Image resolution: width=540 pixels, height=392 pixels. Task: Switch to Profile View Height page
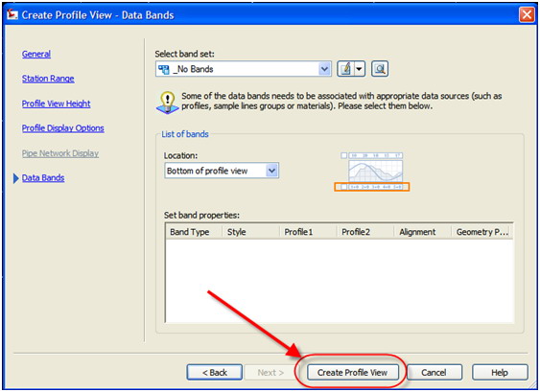click(57, 104)
